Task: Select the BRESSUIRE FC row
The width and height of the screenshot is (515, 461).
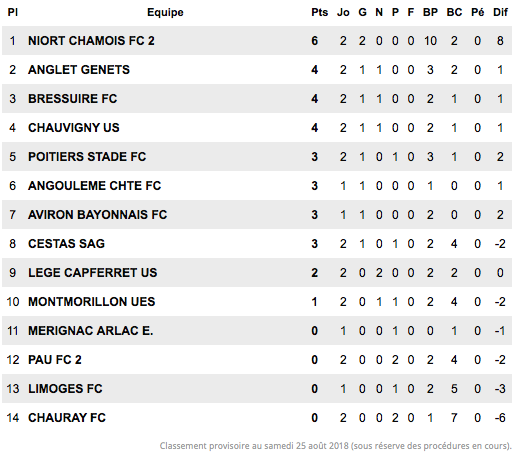Action: pos(257,99)
